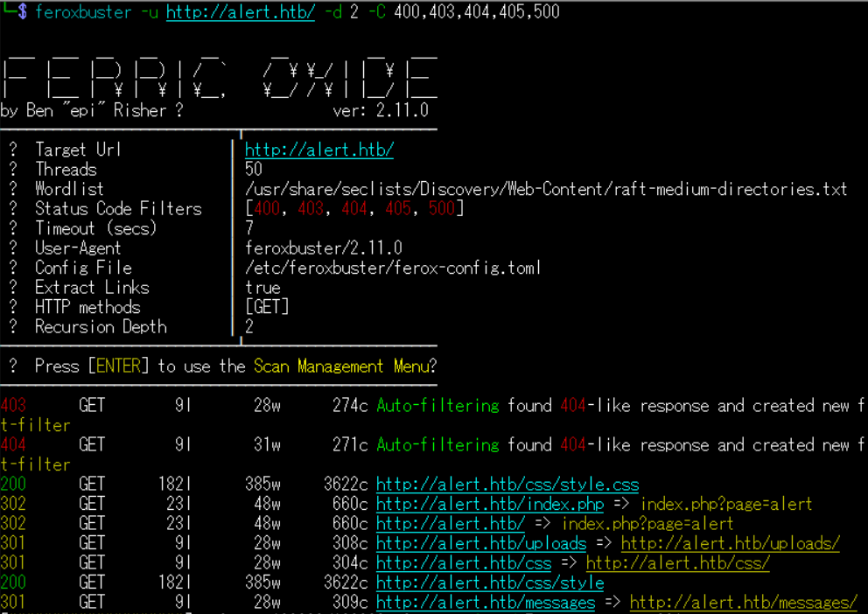
Task: Click the Scan Management Menu text
Action: pyautogui.click(x=341, y=366)
